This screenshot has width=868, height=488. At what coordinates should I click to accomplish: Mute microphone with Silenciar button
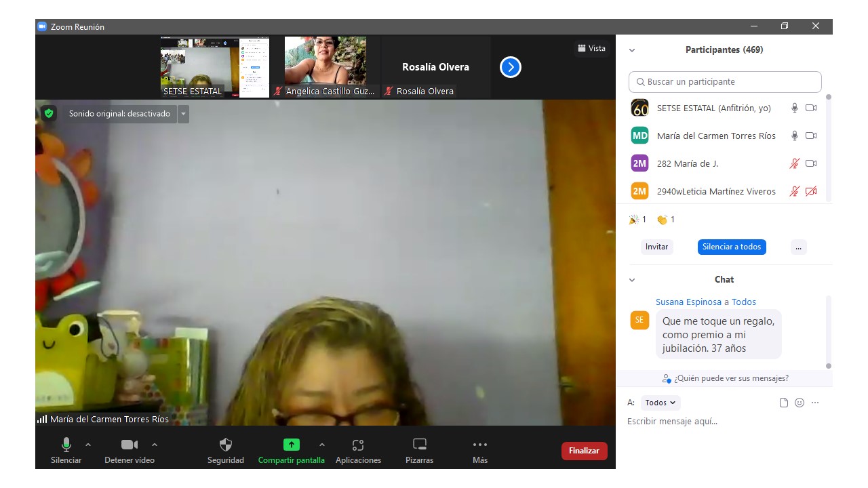pos(66,445)
